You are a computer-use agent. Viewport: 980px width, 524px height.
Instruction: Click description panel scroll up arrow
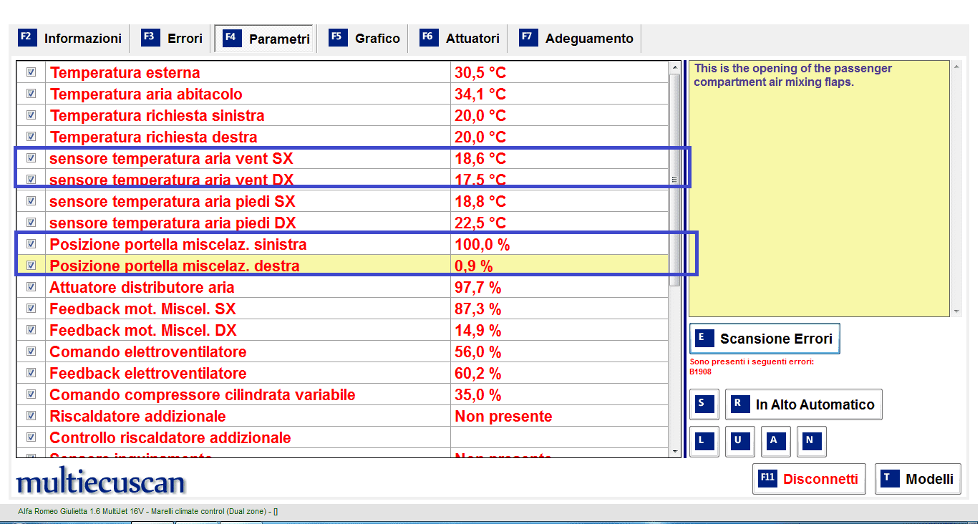tap(956, 67)
